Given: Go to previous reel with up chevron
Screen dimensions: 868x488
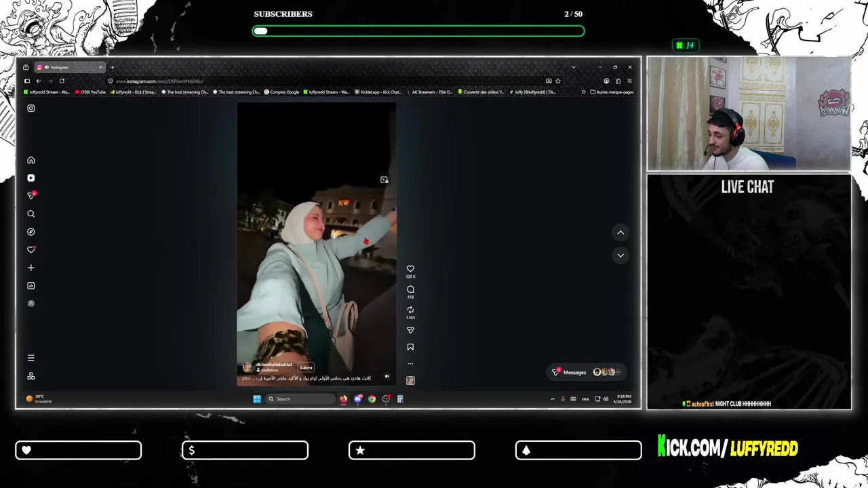Looking at the screenshot, I should point(620,232).
